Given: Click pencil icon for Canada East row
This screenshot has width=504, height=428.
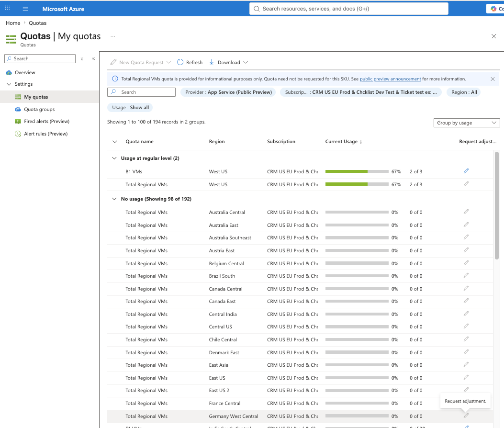Looking at the screenshot, I should (x=466, y=301).
